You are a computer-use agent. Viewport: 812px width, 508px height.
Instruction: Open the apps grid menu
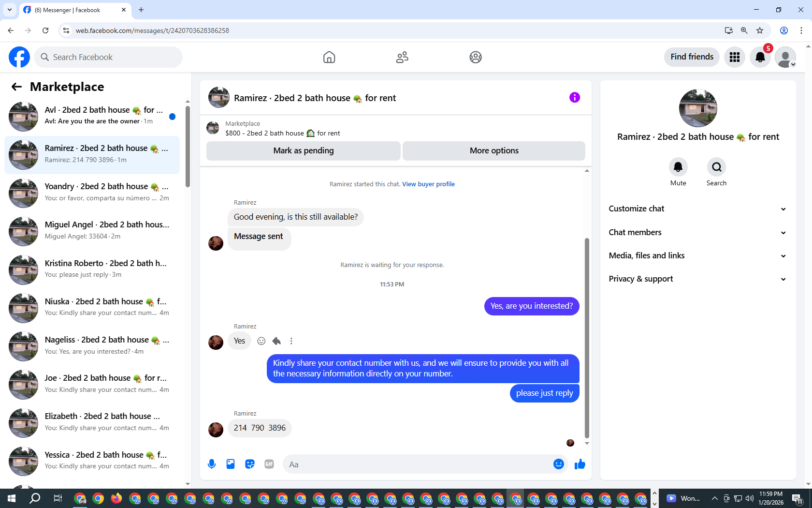735,57
